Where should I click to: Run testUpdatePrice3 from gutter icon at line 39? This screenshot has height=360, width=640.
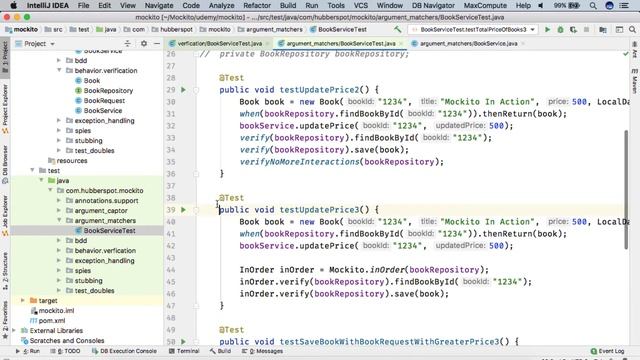point(183,209)
